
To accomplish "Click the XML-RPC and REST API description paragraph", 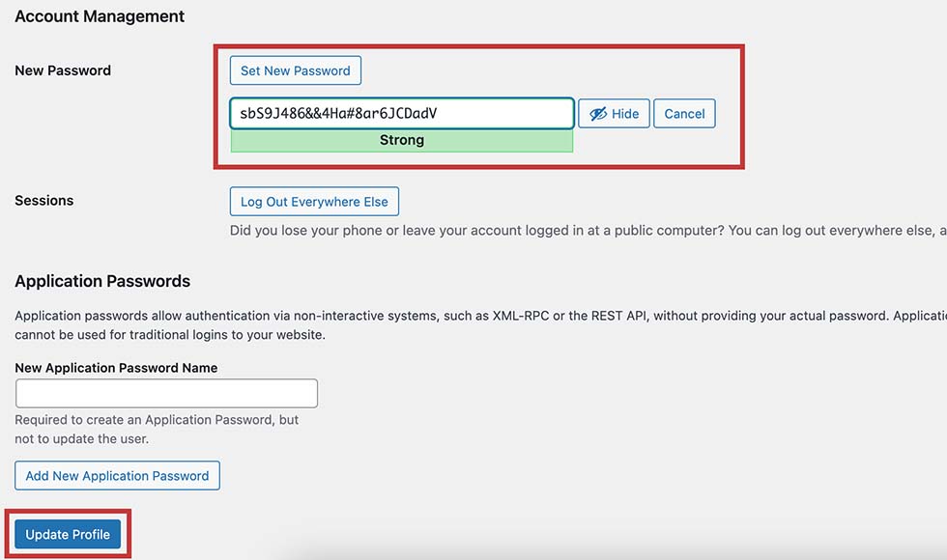I will click(481, 325).
